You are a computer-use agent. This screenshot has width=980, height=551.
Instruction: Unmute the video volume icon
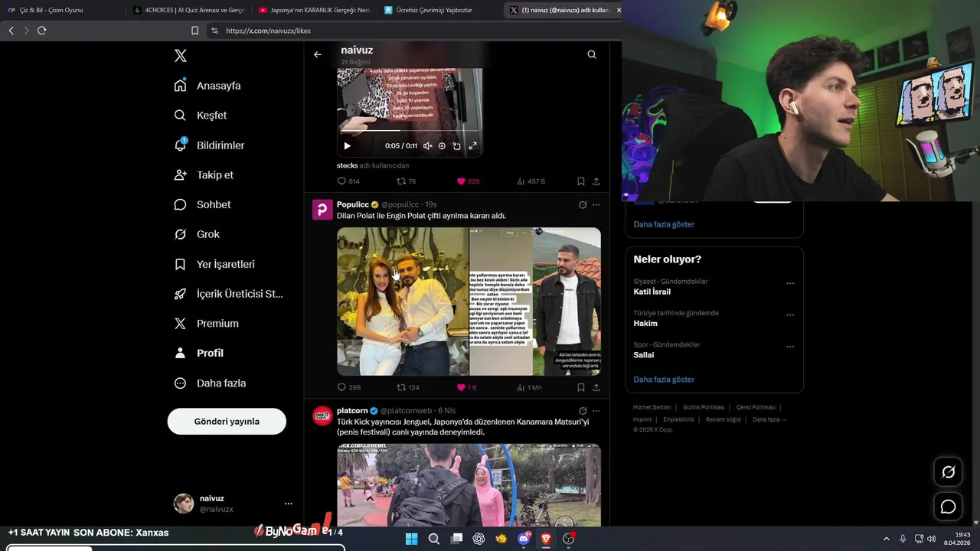tap(427, 145)
